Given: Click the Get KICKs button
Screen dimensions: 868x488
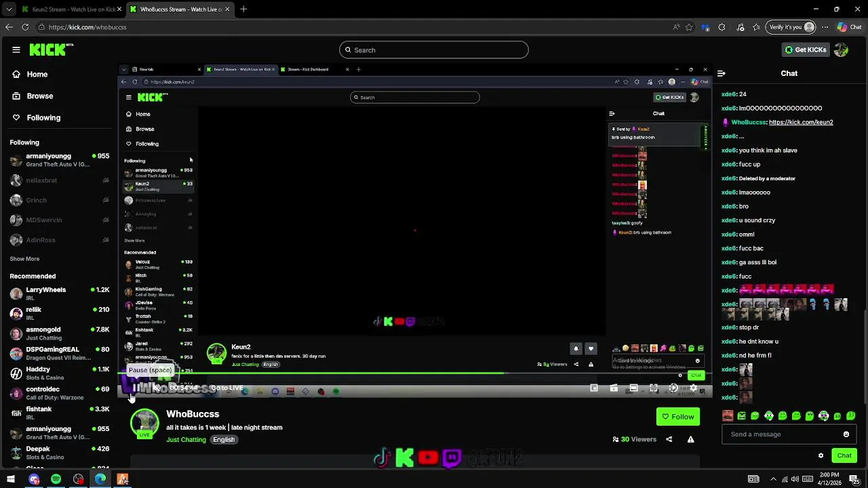Looking at the screenshot, I should [x=806, y=49].
